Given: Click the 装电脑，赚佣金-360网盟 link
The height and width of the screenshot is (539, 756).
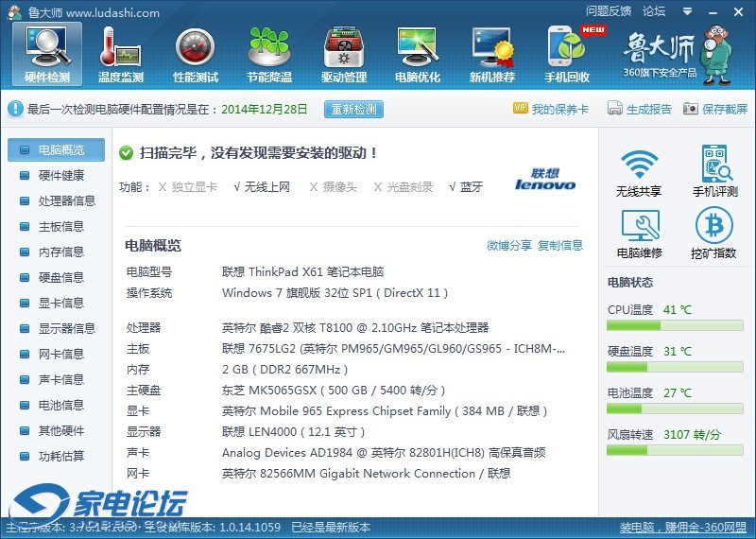Looking at the screenshot, I should (682, 528).
